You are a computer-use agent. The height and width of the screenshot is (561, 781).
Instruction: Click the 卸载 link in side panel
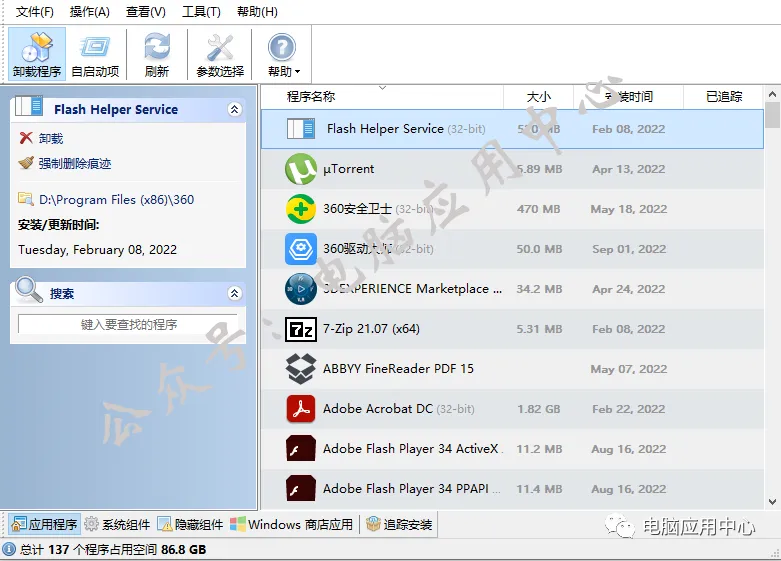click(51, 139)
